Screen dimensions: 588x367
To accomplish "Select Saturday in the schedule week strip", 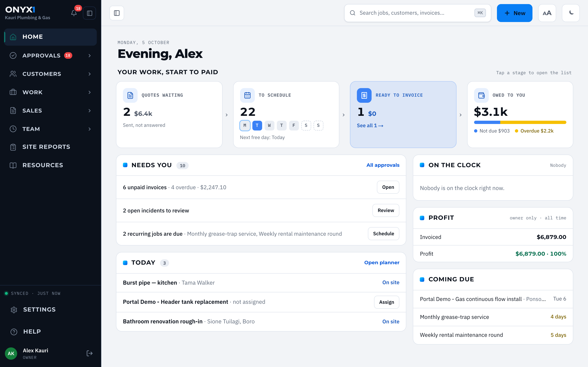I will (306, 125).
